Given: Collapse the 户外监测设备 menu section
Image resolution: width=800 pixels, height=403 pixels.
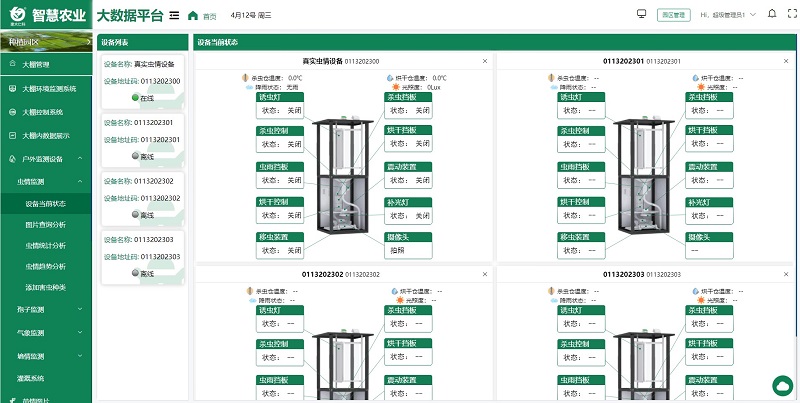Looking at the screenshot, I should 80,159.
